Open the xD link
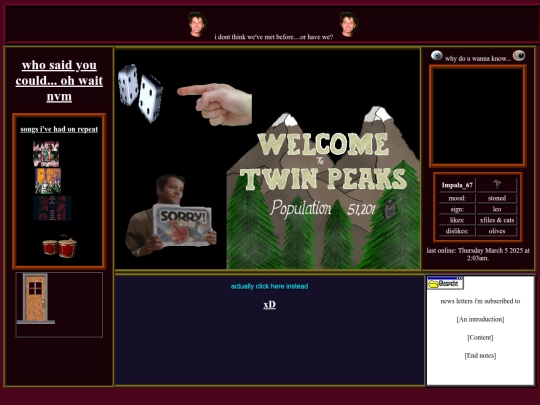 [269, 304]
